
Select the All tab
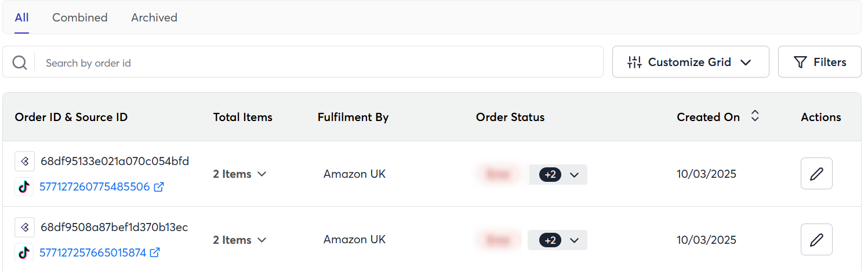(x=22, y=17)
